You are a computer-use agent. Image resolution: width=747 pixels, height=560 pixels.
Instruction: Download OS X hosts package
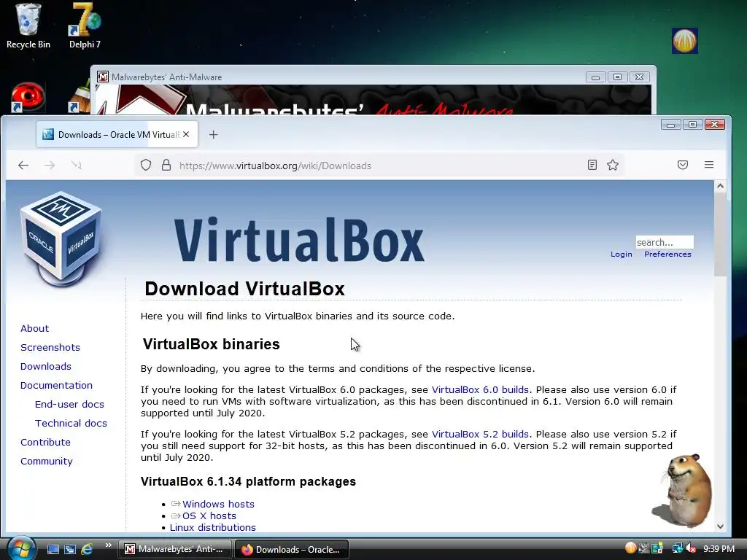[209, 516]
